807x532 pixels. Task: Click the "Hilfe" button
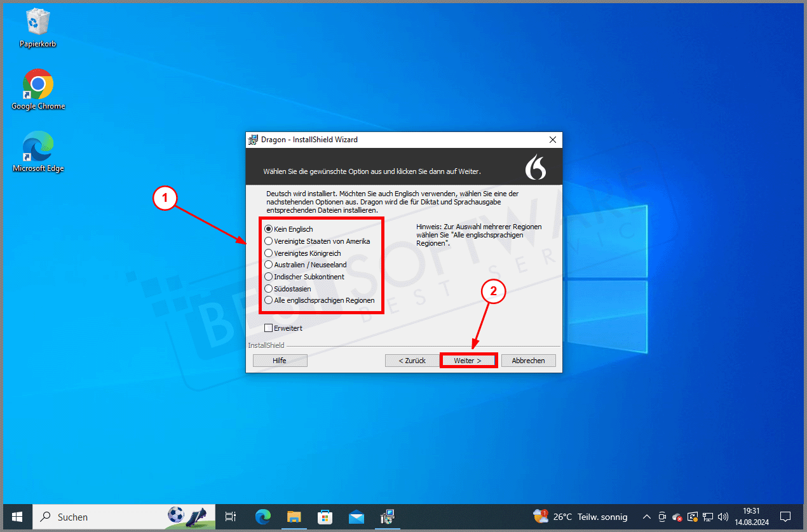[280, 360]
